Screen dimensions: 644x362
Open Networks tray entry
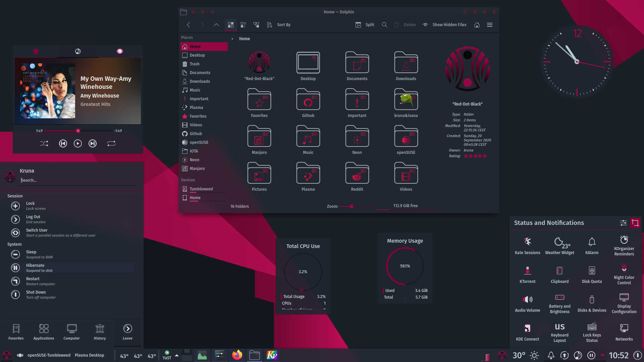624,332
